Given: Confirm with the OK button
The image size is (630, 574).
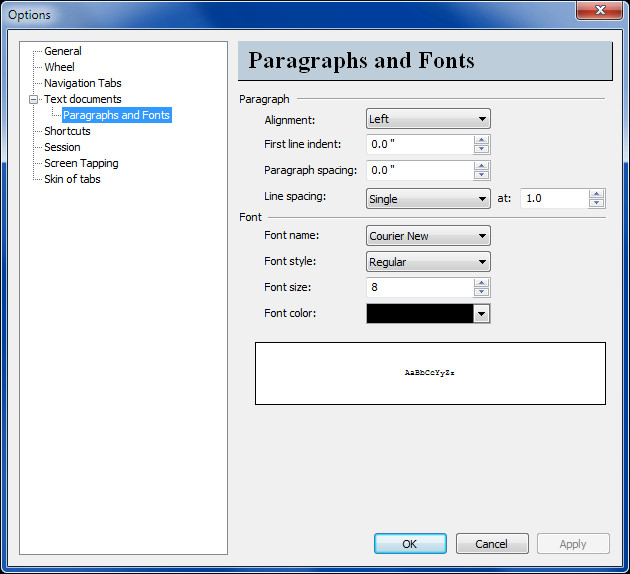Looking at the screenshot, I should [x=410, y=544].
